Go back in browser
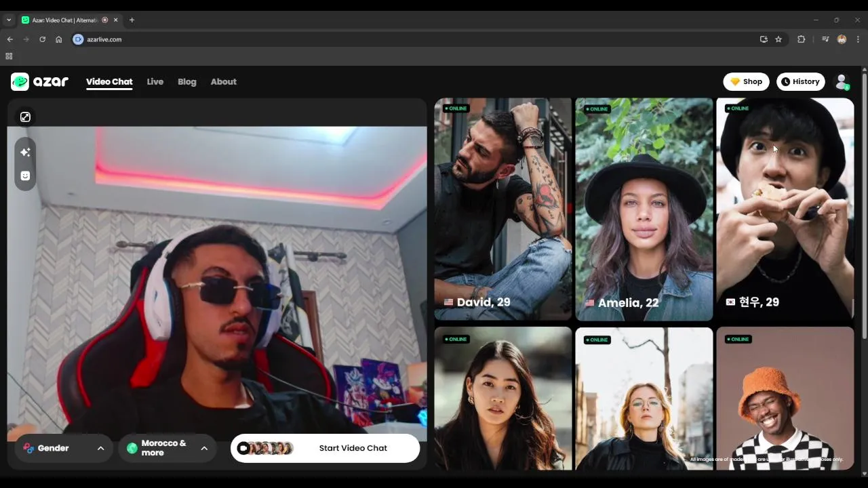Viewport: 868px width, 488px height. (x=9, y=39)
